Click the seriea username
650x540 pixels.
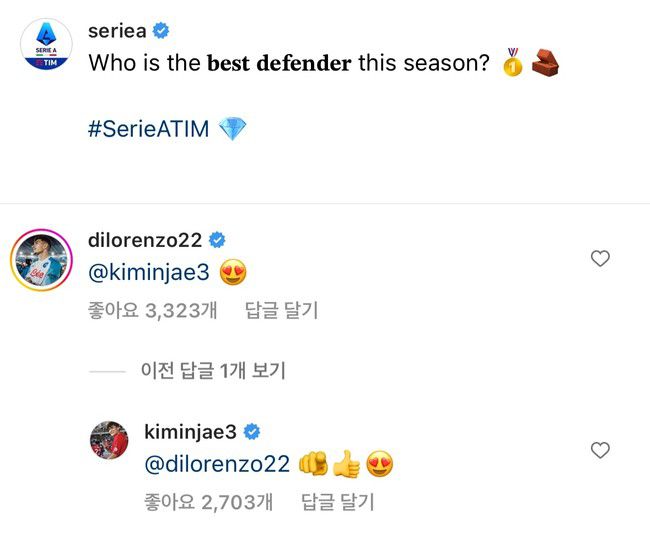click(x=118, y=31)
